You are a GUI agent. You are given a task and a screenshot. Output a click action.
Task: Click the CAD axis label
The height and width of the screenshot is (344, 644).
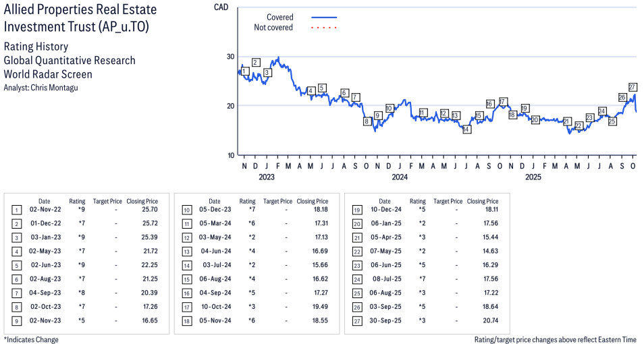220,7
